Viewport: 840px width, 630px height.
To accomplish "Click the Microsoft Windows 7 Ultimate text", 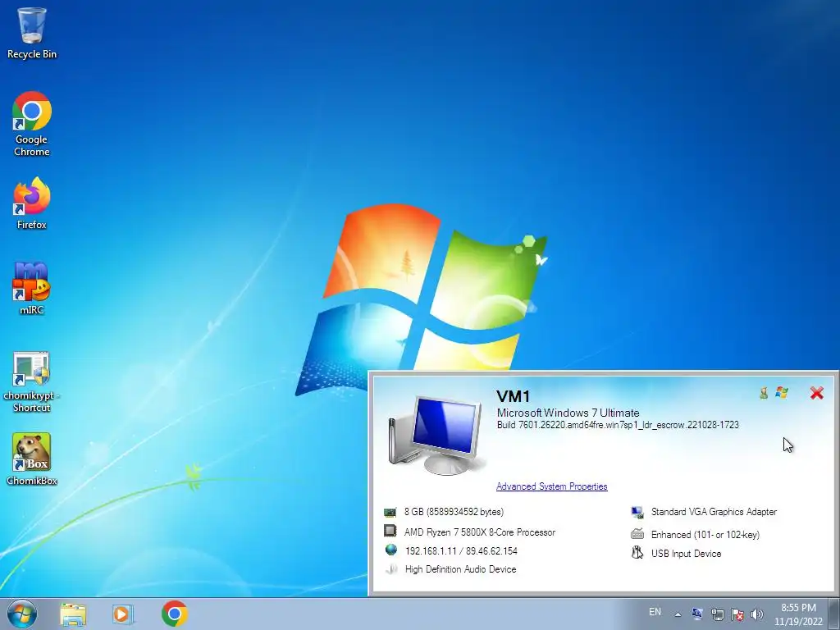I will (568, 413).
